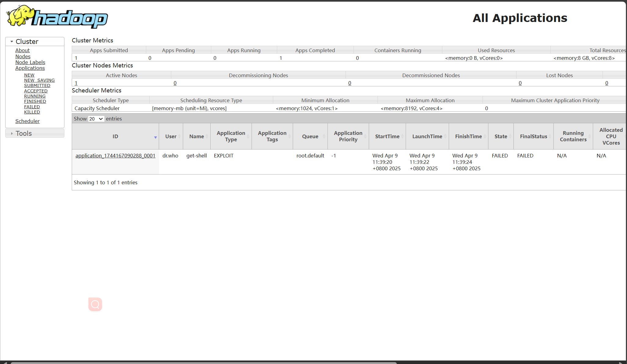627x364 pixels.
Task: Go to the Nodes page
Action: click(x=23, y=56)
